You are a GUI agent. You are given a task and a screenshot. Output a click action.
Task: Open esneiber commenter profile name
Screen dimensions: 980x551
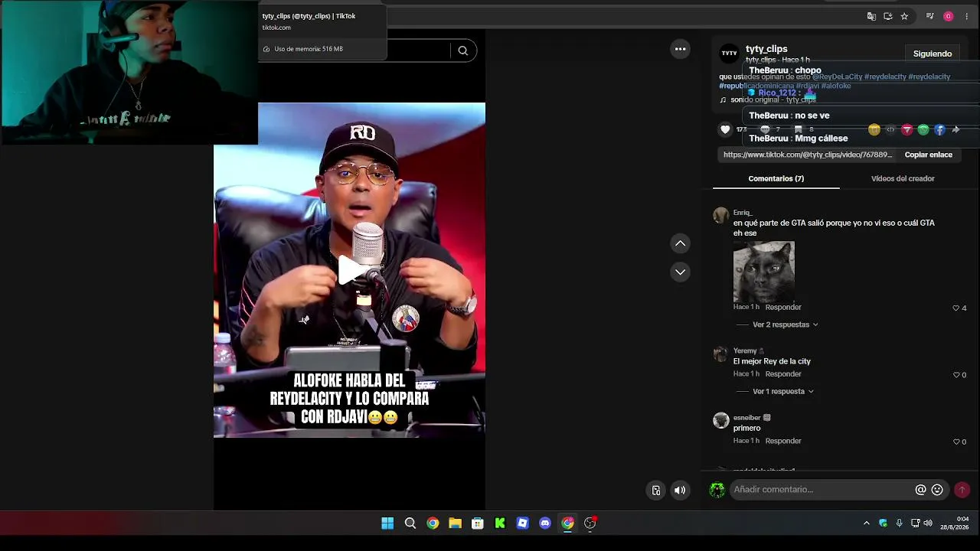click(x=747, y=418)
